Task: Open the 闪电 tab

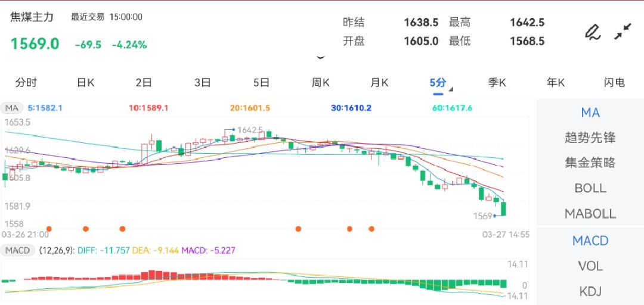Action: point(614,83)
